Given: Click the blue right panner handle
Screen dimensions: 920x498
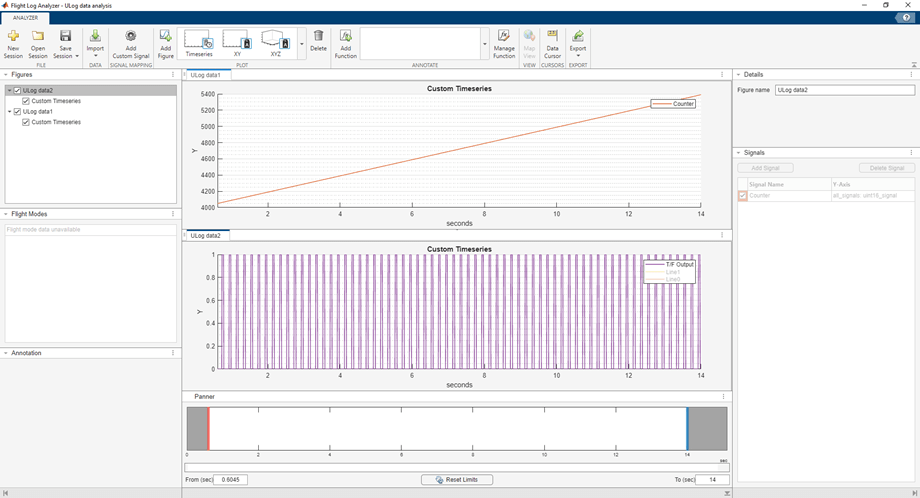Looking at the screenshot, I should point(687,429).
